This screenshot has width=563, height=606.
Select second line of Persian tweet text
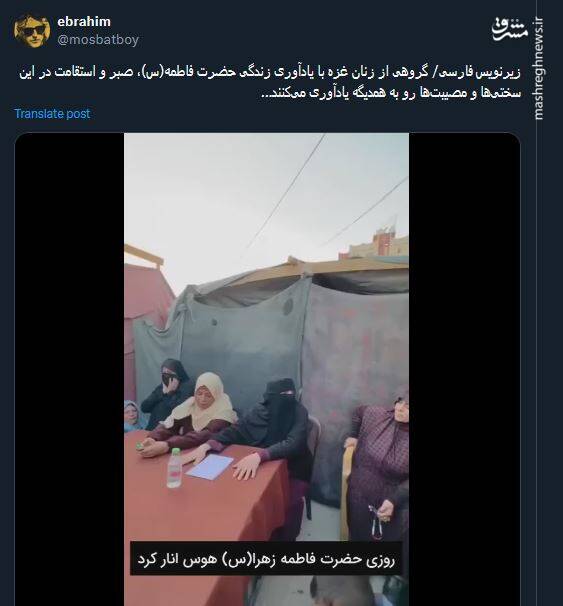tap(391, 93)
